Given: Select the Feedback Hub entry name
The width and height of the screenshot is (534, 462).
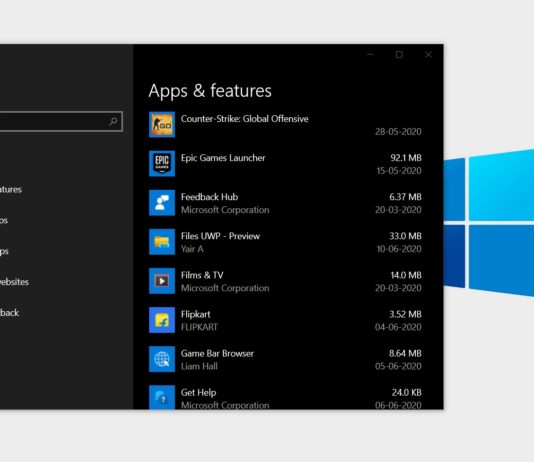Looking at the screenshot, I should click(209, 197).
